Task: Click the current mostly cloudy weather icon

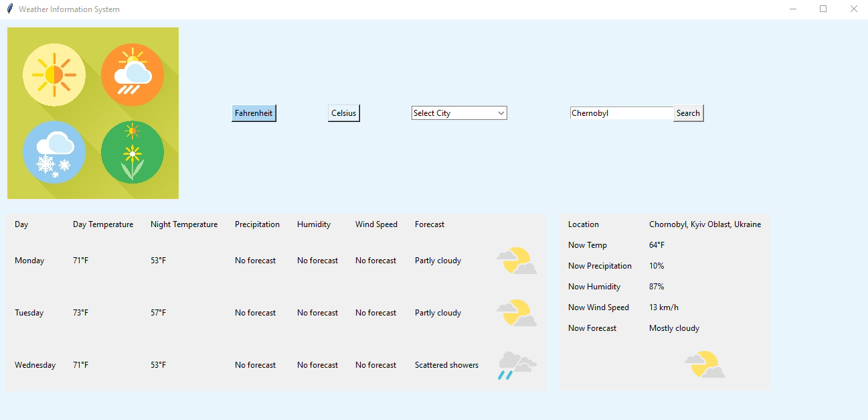Action: coord(704,364)
